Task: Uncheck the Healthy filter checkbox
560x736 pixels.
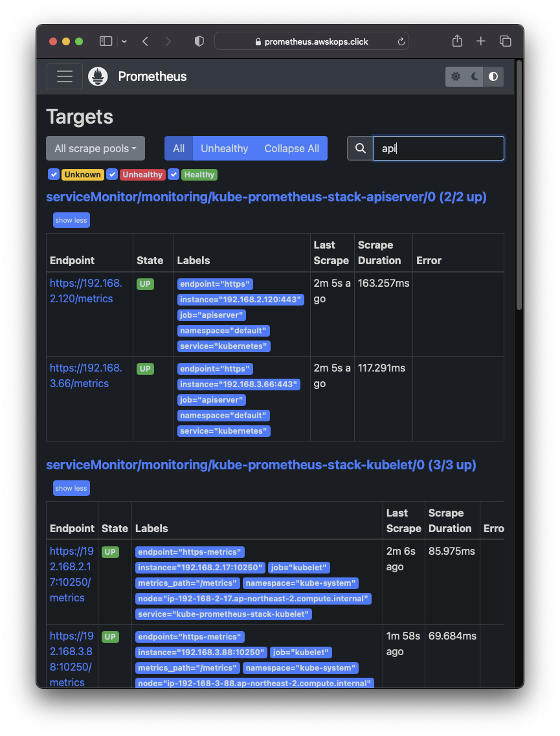Action: click(x=174, y=175)
